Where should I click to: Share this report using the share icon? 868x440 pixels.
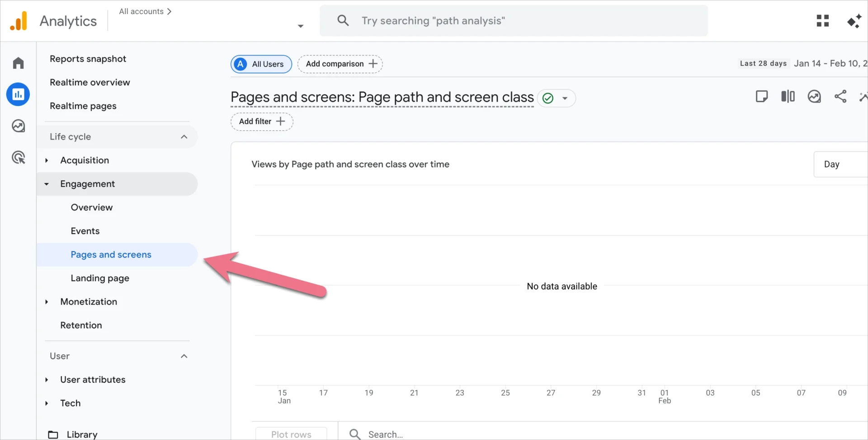click(x=840, y=96)
